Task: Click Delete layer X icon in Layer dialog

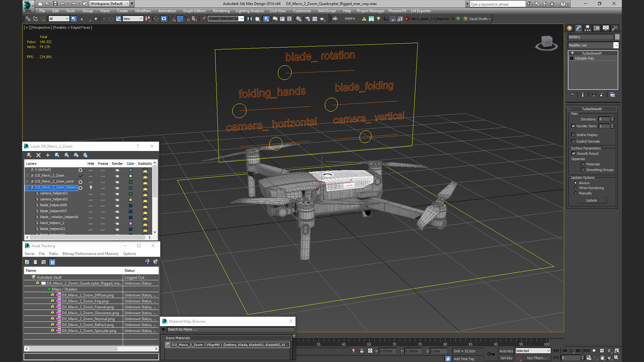Action: click(x=38, y=155)
